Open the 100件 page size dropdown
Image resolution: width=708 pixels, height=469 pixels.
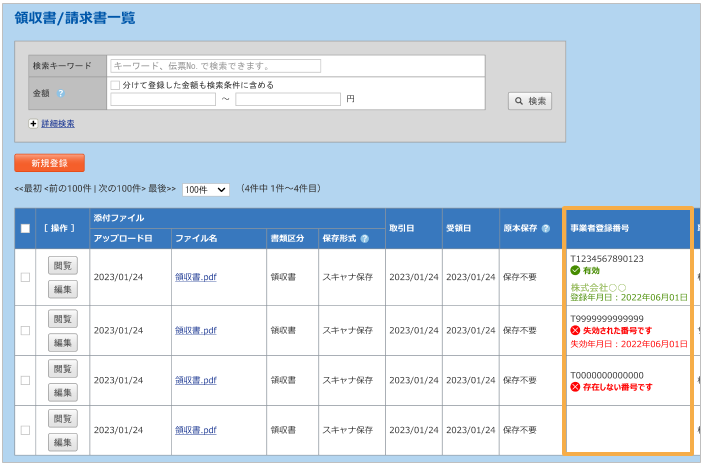tap(206, 189)
